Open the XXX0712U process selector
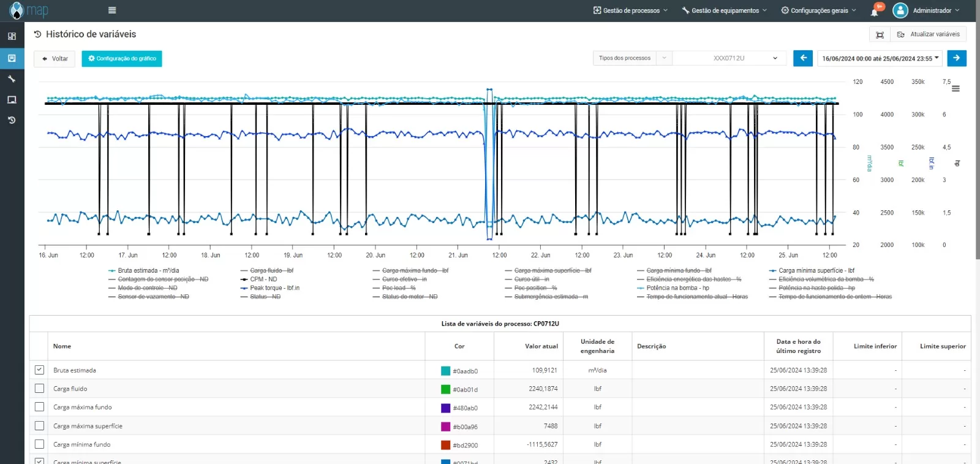Screen dimensions: 980x464 click(x=729, y=58)
